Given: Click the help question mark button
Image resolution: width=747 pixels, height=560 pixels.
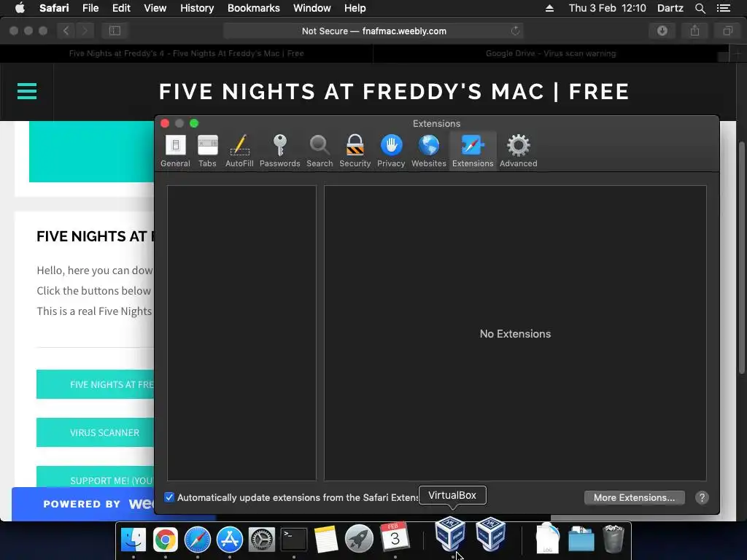Looking at the screenshot, I should click(702, 497).
